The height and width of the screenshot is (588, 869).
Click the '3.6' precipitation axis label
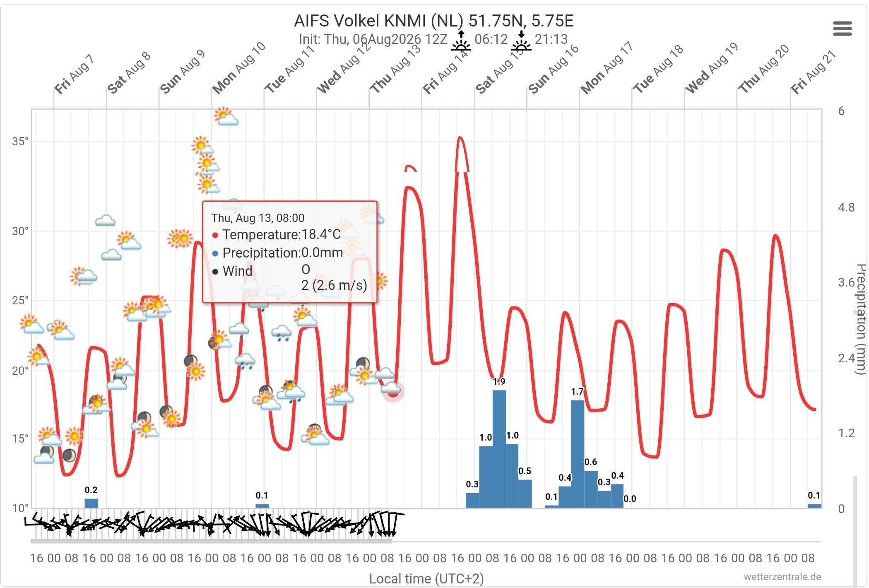pyautogui.click(x=846, y=283)
